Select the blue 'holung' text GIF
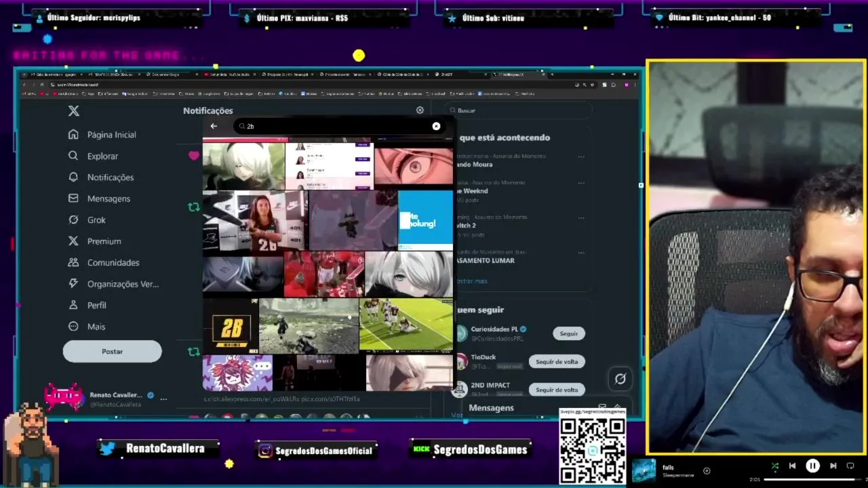The image size is (868, 488). (425, 220)
